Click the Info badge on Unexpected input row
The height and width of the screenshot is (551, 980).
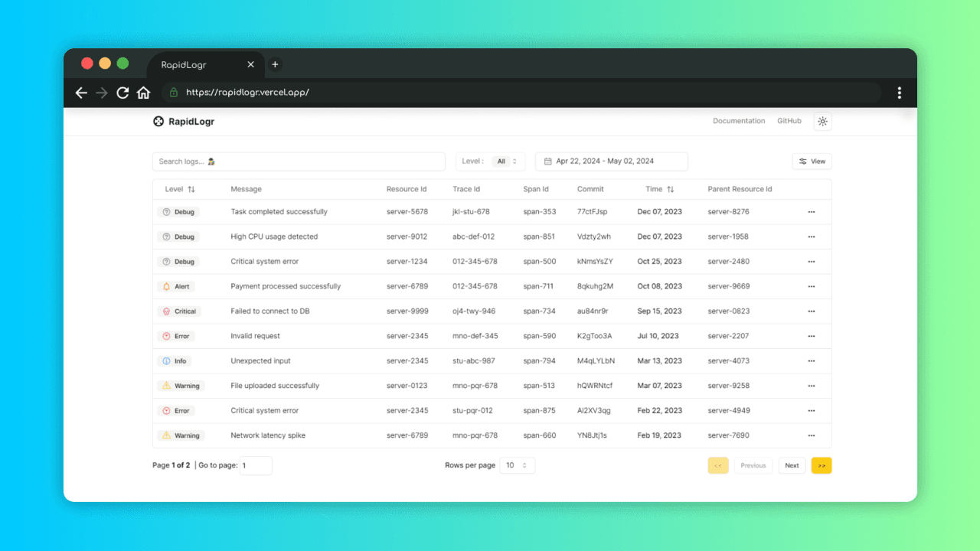click(x=175, y=360)
